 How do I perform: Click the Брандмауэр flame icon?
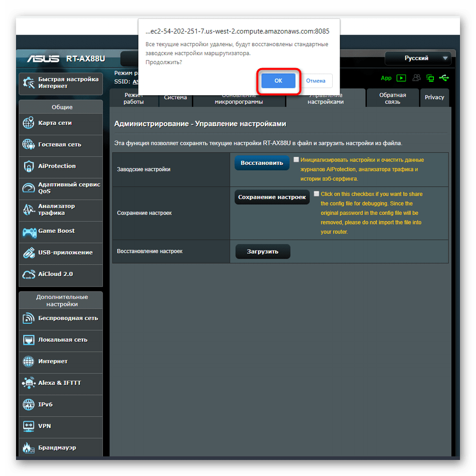coord(29,448)
